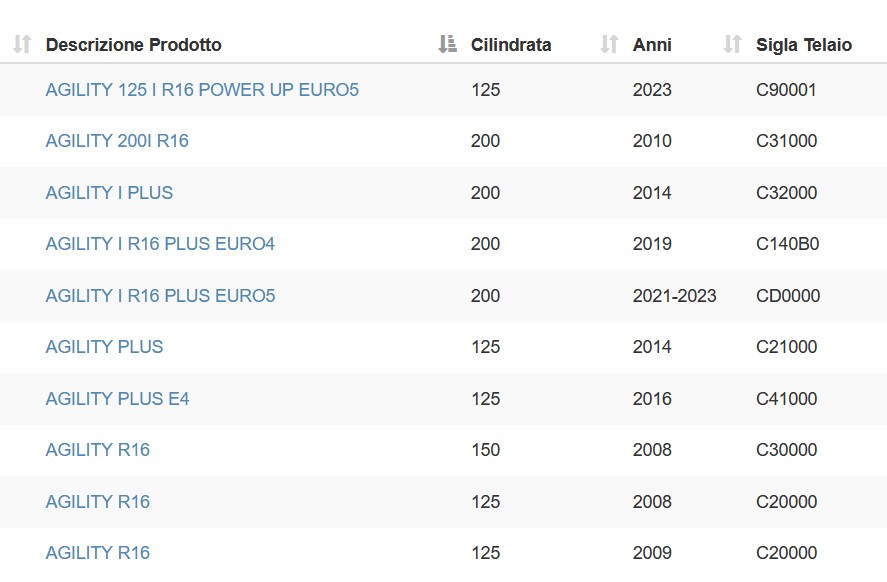Open the AGILITY I PLUS link
This screenshot has width=887, height=582.
(109, 193)
